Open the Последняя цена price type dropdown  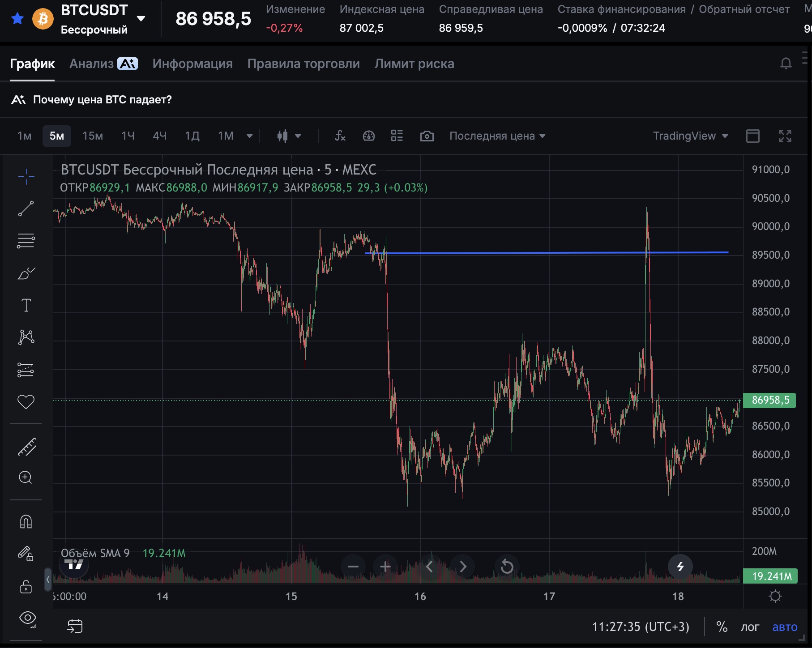[497, 136]
